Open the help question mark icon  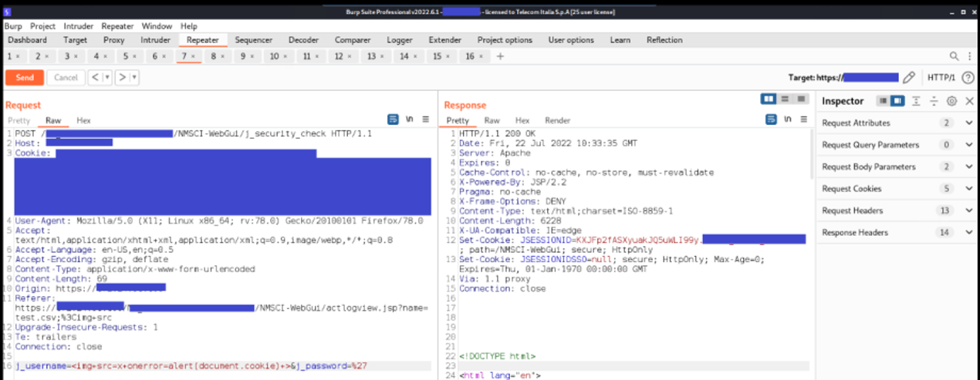968,77
